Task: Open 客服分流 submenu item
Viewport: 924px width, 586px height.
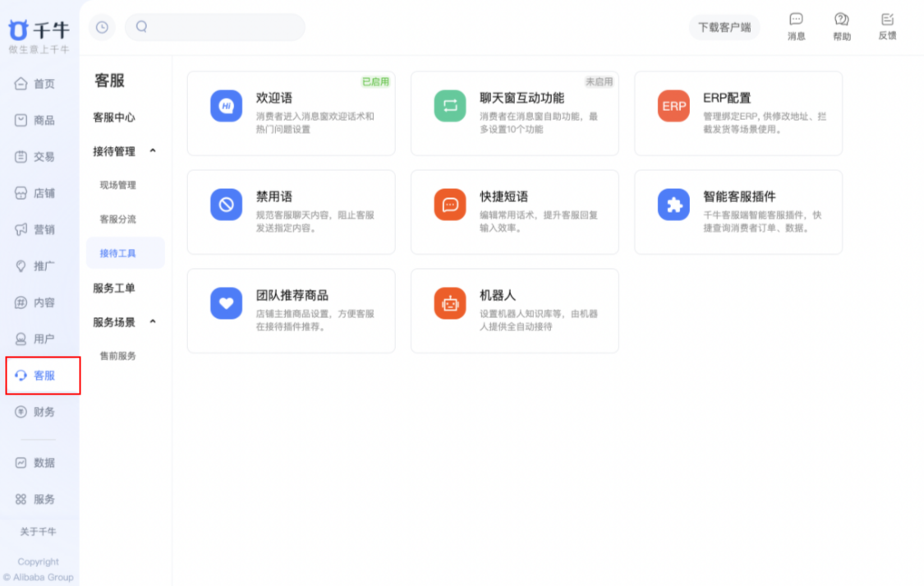Action: [x=118, y=219]
